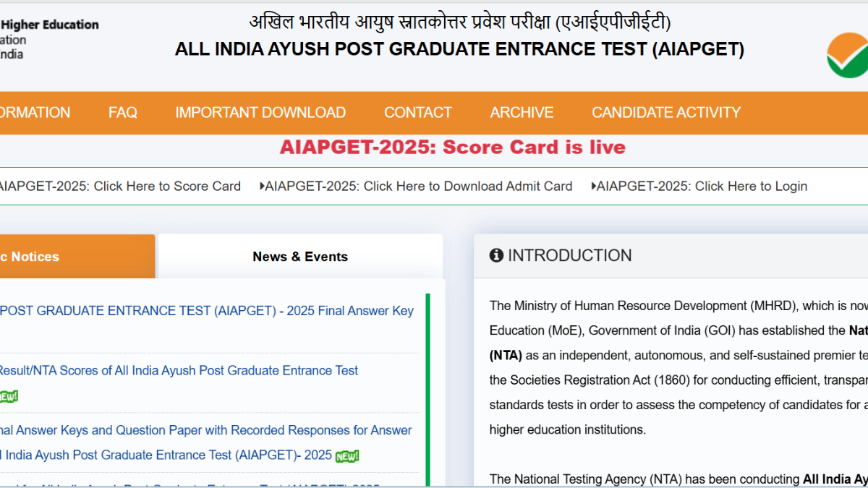This screenshot has width=868, height=488.
Task: Open the FAQ menu
Action: point(123,113)
